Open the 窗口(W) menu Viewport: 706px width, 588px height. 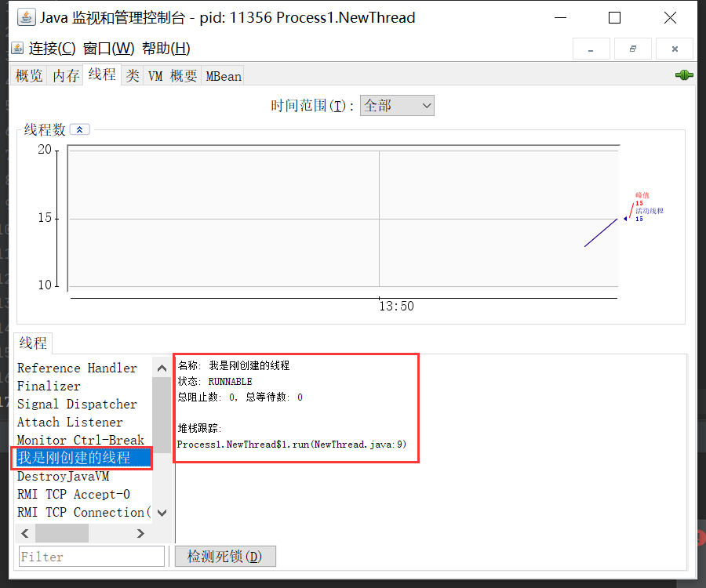coord(108,48)
